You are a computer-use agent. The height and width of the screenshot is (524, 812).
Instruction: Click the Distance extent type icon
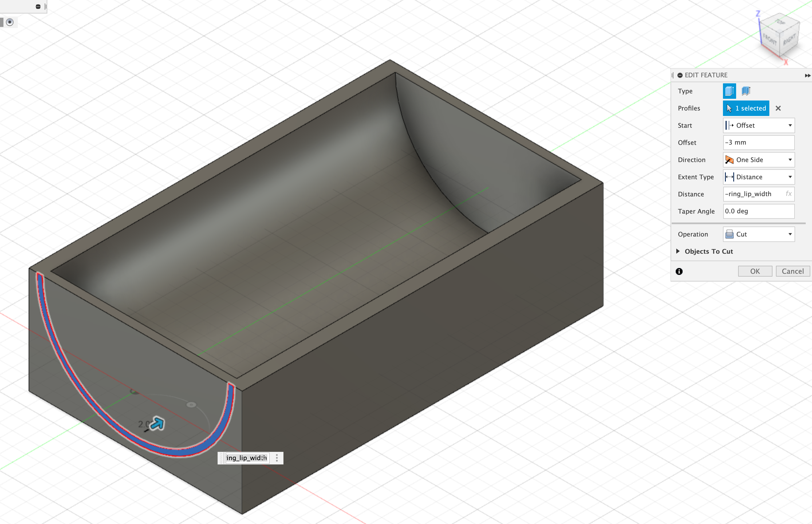pos(730,177)
